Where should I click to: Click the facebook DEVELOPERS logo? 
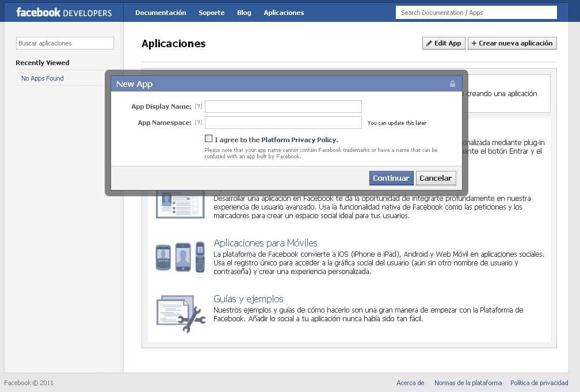click(64, 13)
